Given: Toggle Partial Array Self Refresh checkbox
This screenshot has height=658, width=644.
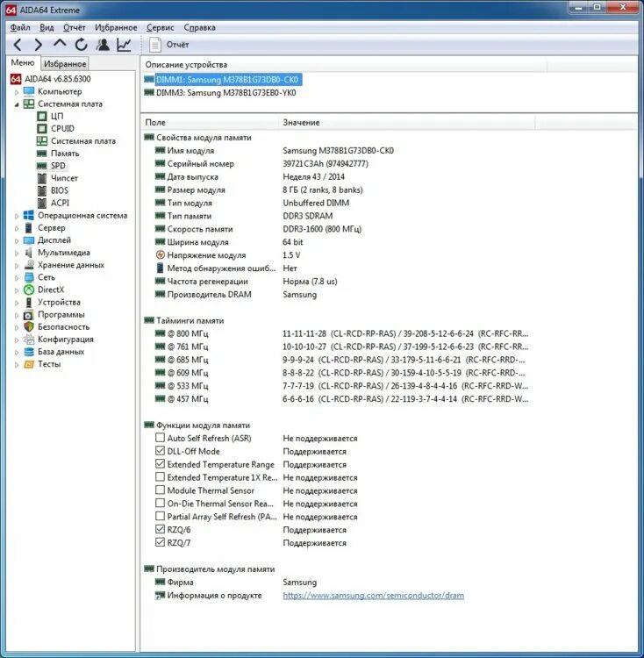Looking at the screenshot, I should coord(160,516).
